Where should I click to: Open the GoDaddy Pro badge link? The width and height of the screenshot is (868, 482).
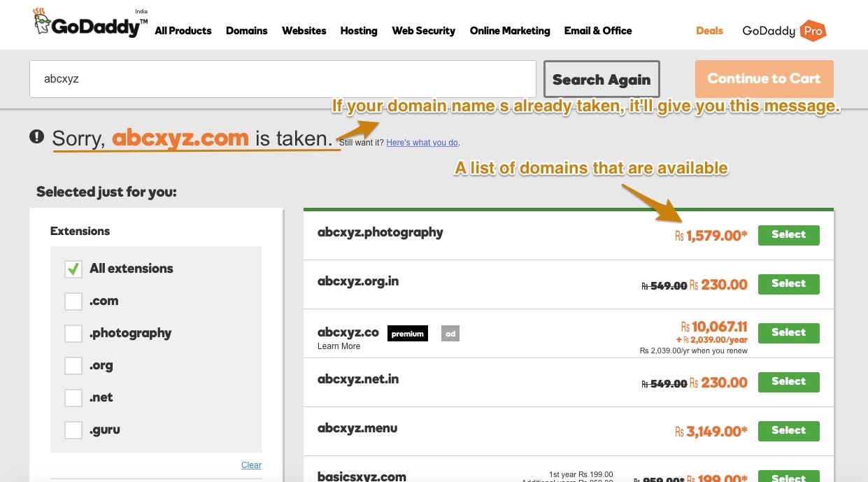pyautogui.click(x=784, y=31)
